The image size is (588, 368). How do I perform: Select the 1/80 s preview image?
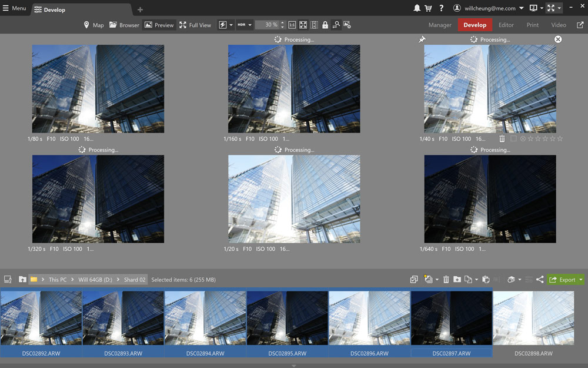(98, 89)
